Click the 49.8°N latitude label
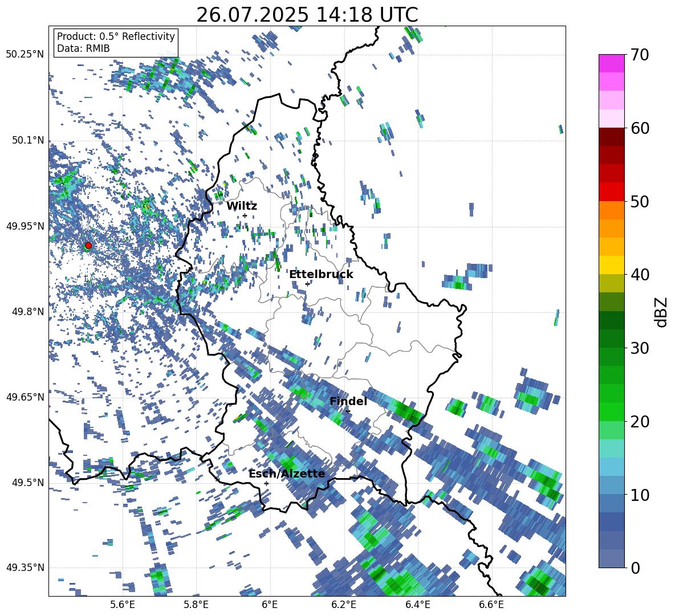This screenshot has width=675, height=616. pyautogui.click(x=29, y=312)
